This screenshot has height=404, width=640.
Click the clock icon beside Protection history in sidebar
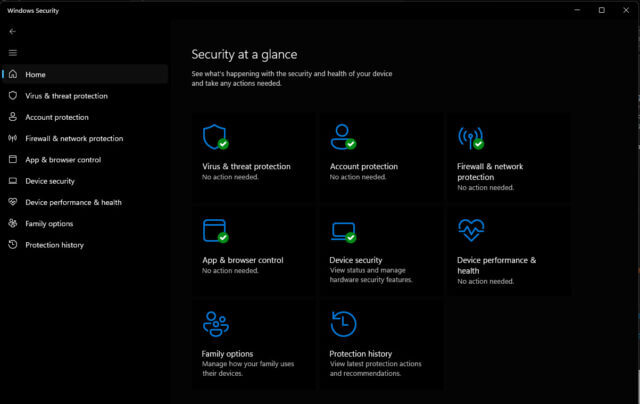(x=13, y=244)
